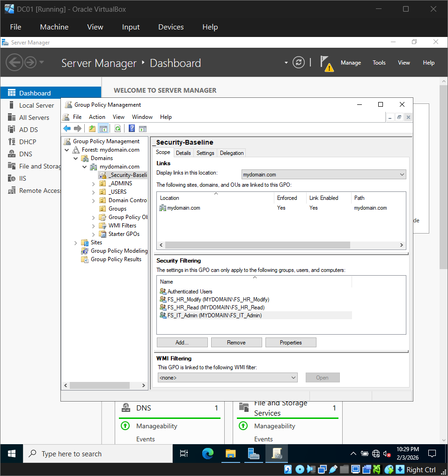This screenshot has width=448, height=476.
Task: Click the muted volume tray icon
Action: pyautogui.click(x=387, y=454)
